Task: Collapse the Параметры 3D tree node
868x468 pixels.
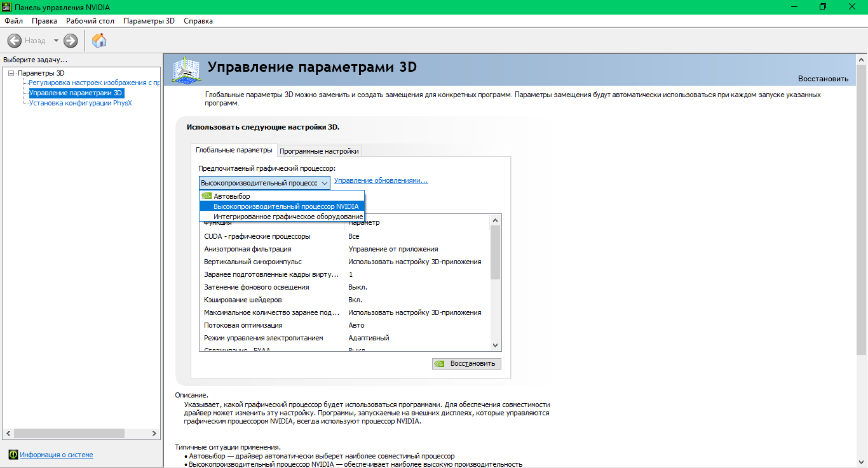Action: click(11, 74)
